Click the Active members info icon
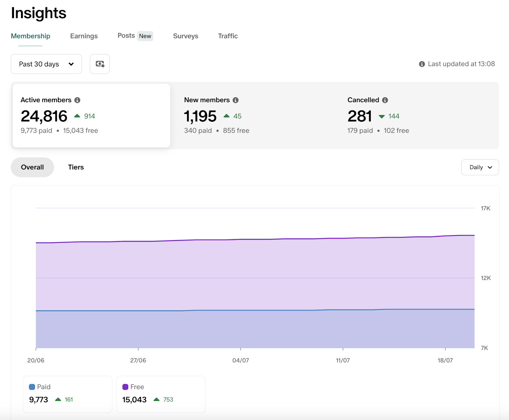509x420 pixels. 77,100
